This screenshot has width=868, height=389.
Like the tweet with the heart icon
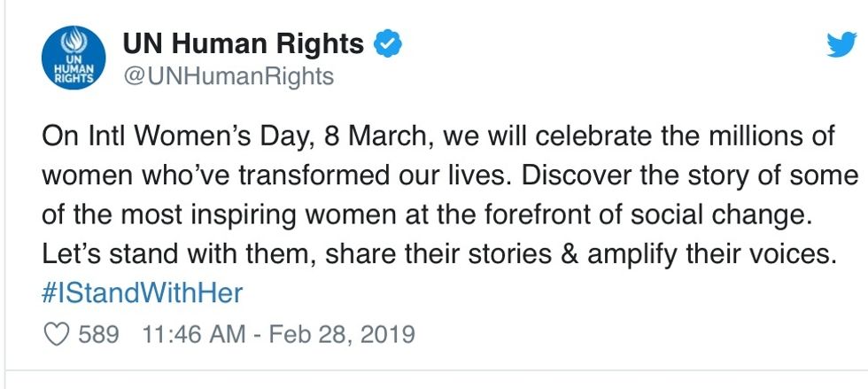[x=57, y=335]
